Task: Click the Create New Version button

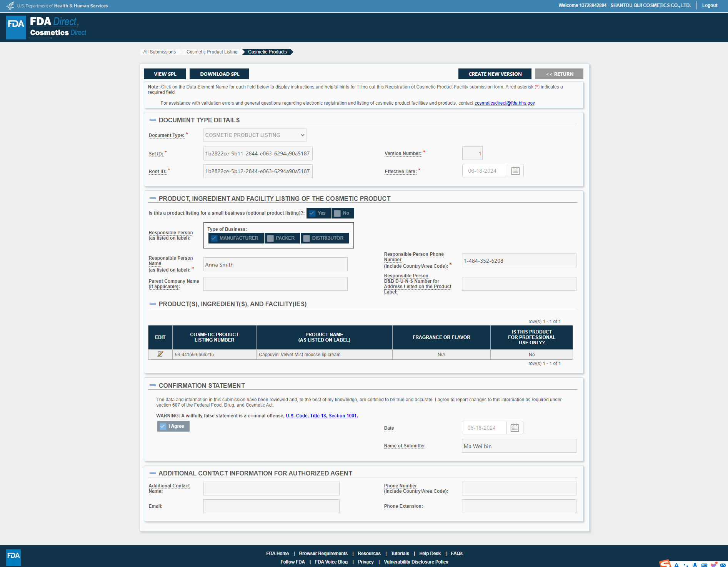Action: [495, 74]
